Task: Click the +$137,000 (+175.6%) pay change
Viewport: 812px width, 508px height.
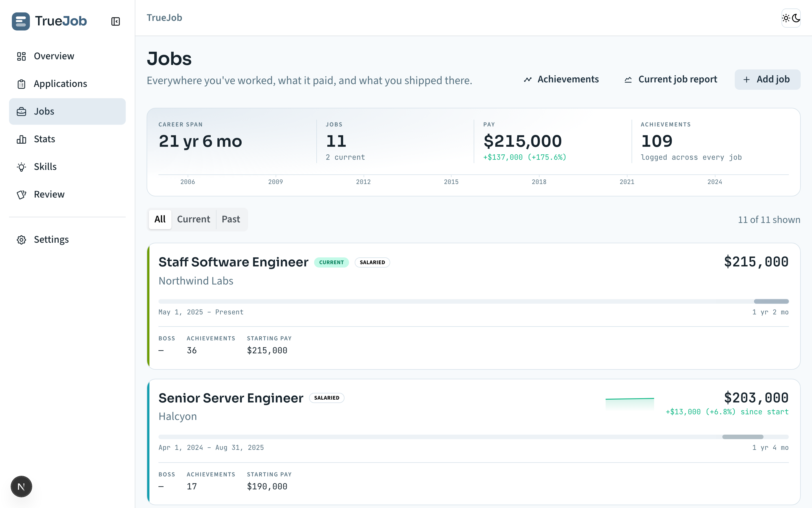Action: pos(525,157)
